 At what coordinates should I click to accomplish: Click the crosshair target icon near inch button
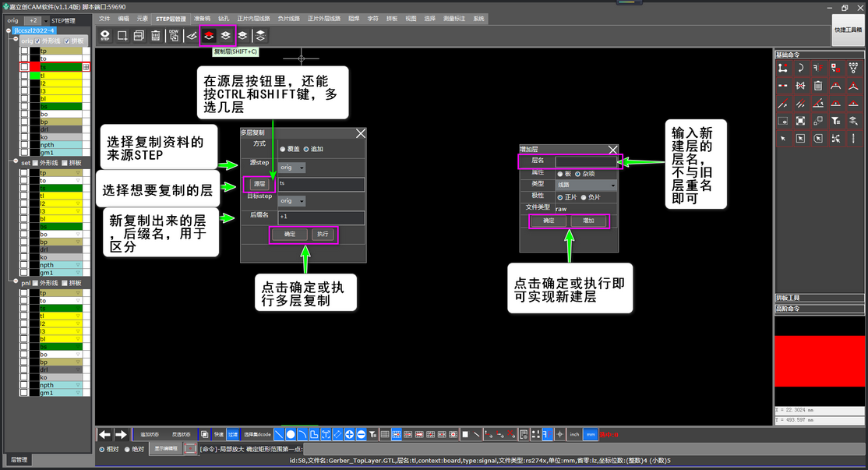(x=559, y=435)
